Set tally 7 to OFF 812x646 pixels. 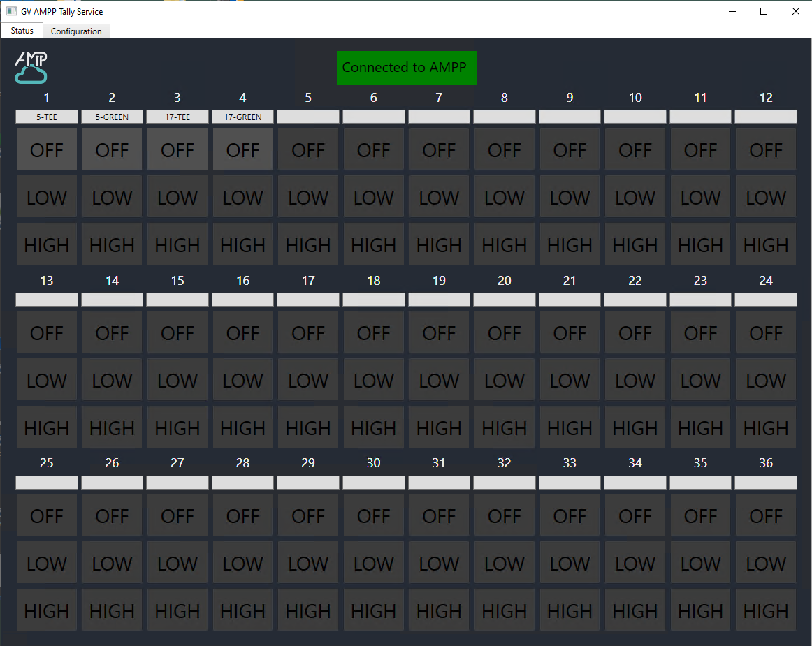coord(439,149)
